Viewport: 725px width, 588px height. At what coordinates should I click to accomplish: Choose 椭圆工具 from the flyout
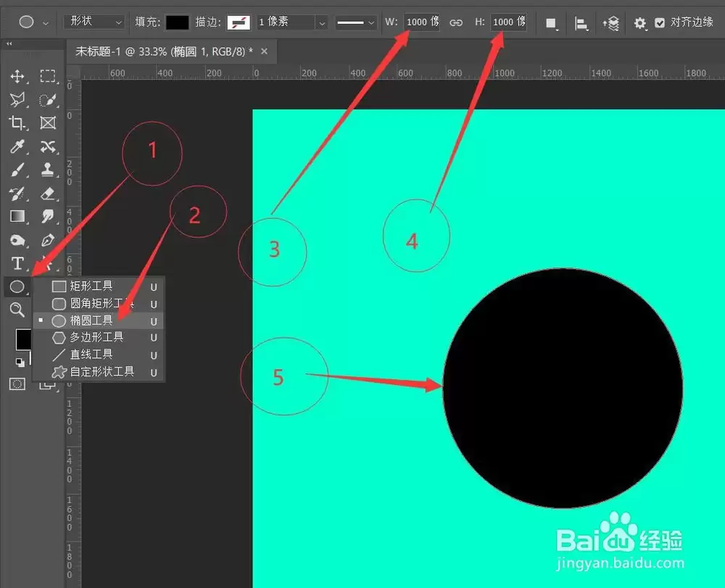pos(99,320)
